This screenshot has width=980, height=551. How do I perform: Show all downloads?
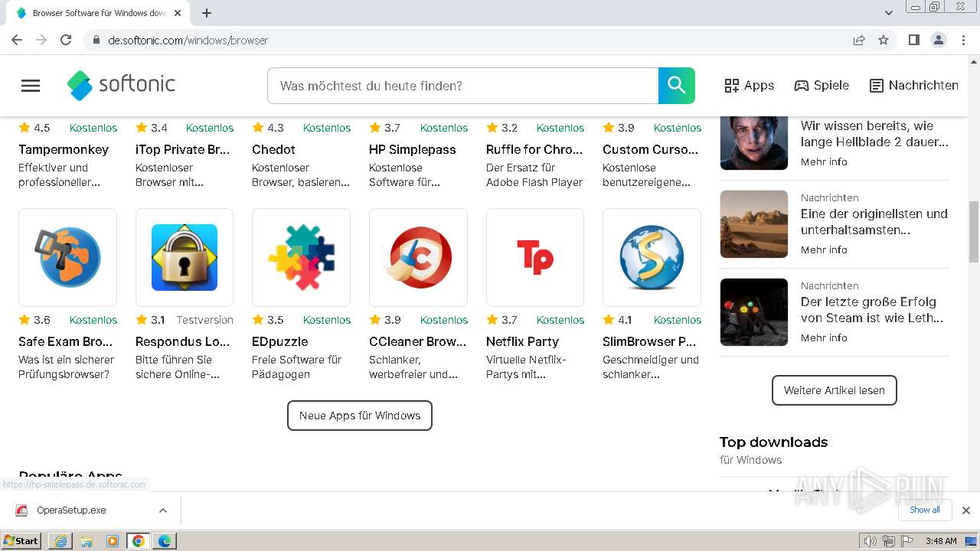pyautogui.click(x=925, y=510)
